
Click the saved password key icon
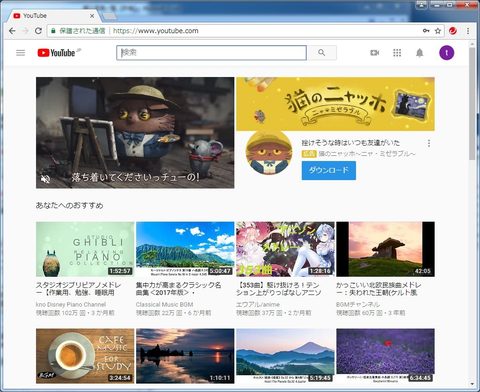426,31
